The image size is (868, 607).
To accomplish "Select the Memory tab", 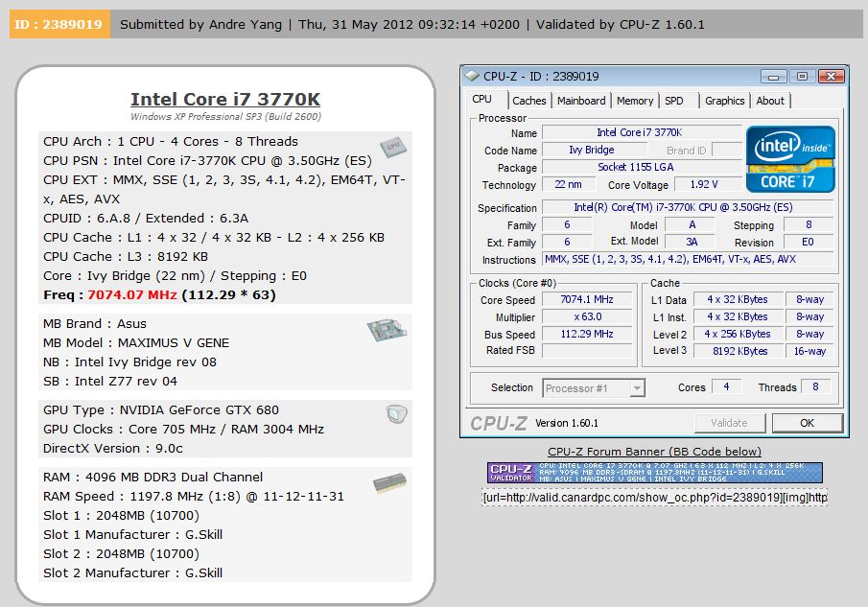I will pos(635,100).
